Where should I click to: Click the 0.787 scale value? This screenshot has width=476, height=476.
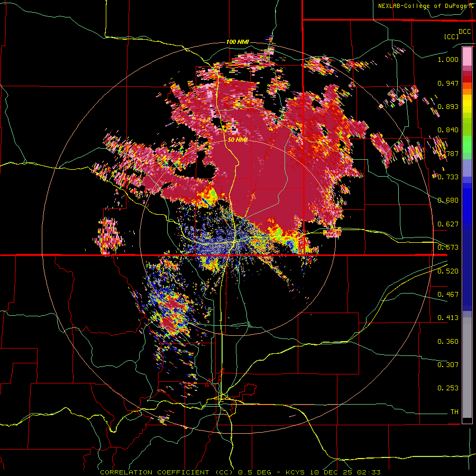point(448,153)
